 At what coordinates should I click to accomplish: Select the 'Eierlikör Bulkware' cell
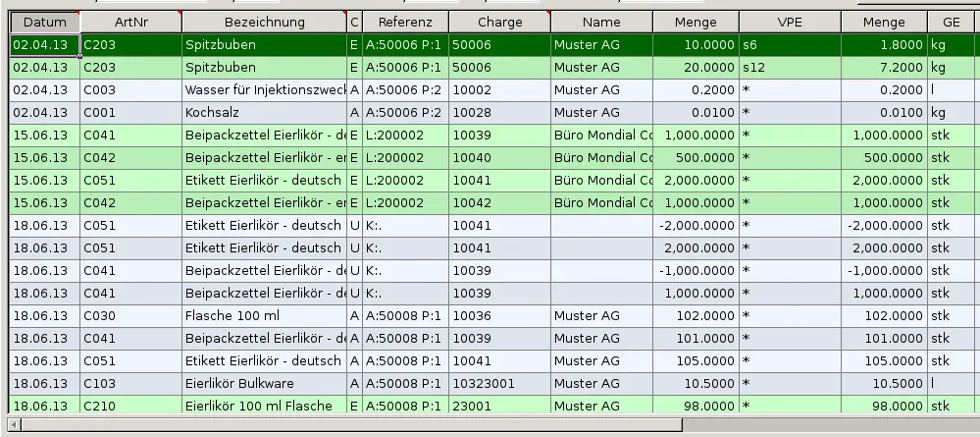265,384
